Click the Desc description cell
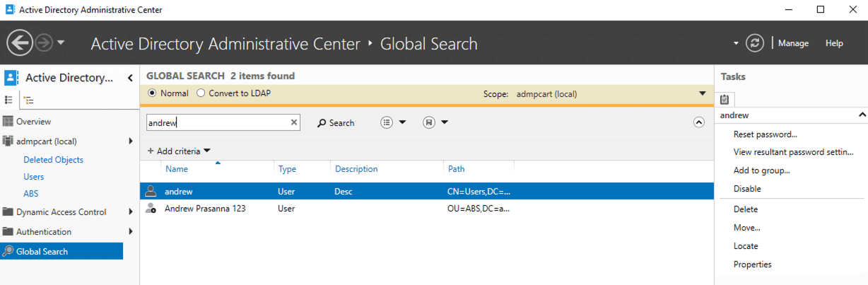868x285 pixels. pyautogui.click(x=344, y=192)
